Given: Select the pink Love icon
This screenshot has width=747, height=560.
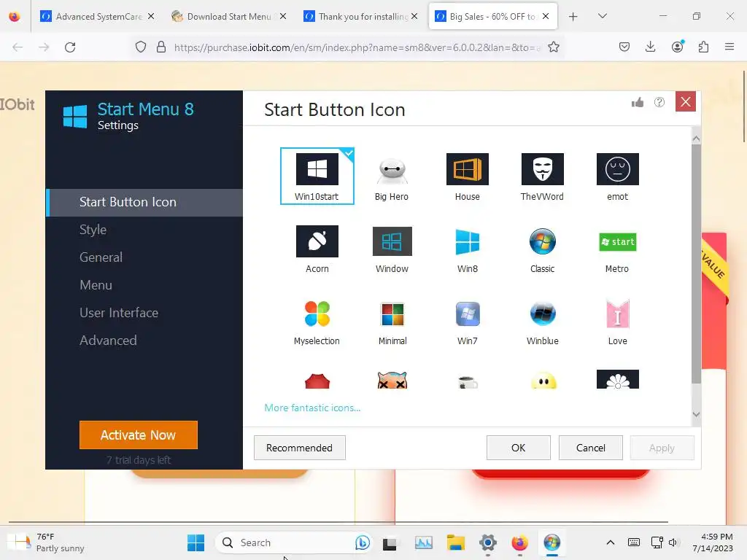Looking at the screenshot, I should [x=617, y=322].
